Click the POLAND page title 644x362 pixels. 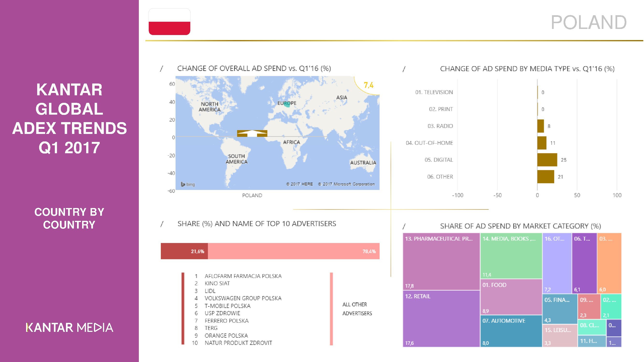click(x=589, y=22)
